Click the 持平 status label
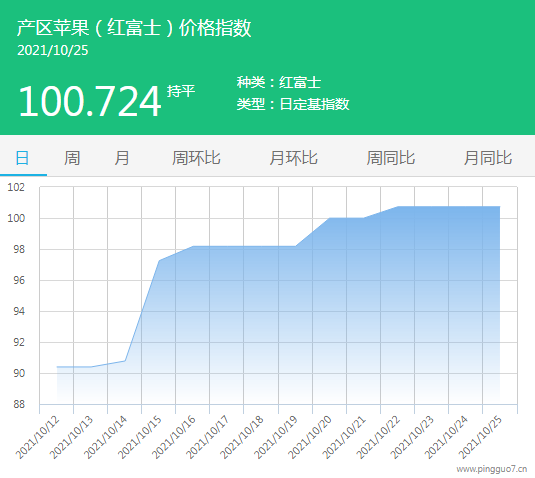Viewport: 535px width, 478px height. tap(181, 91)
